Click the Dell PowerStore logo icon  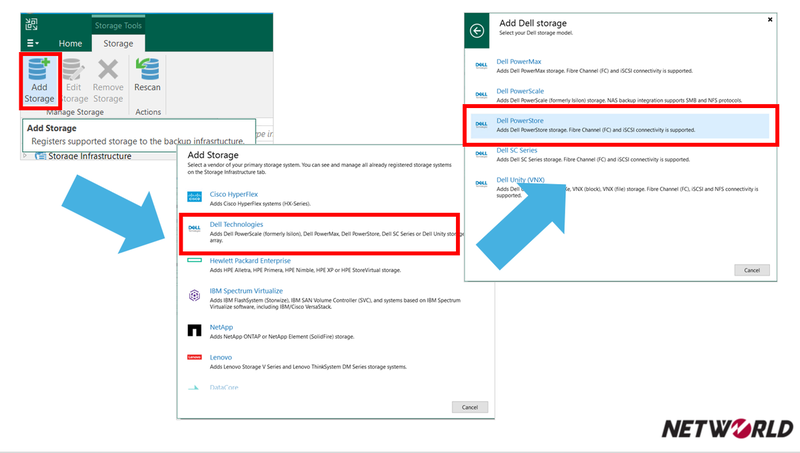[481, 124]
